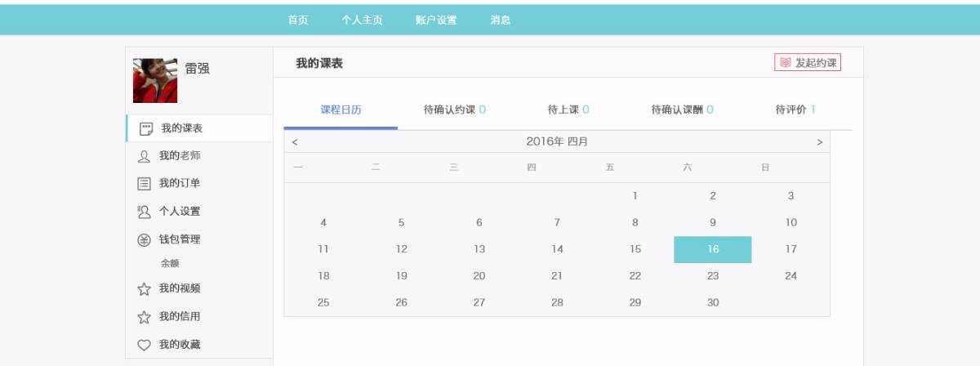Select date 18 in the calendar

tap(323, 276)
